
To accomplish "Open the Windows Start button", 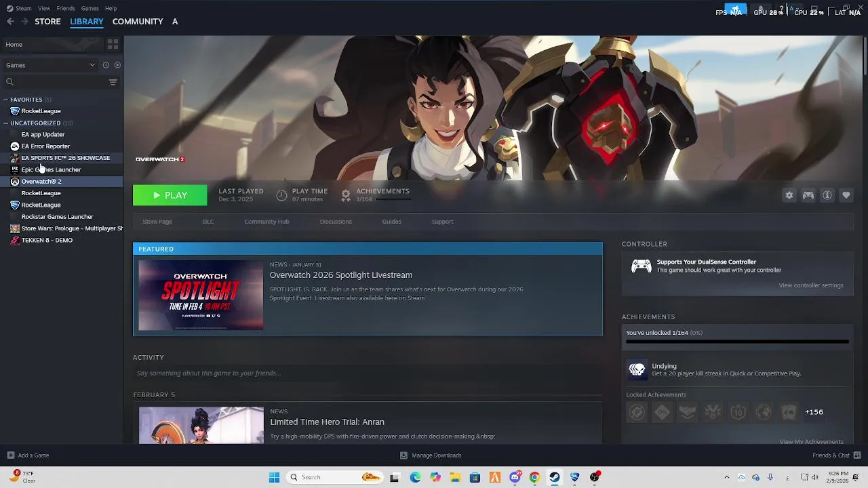I will point(274,477).
